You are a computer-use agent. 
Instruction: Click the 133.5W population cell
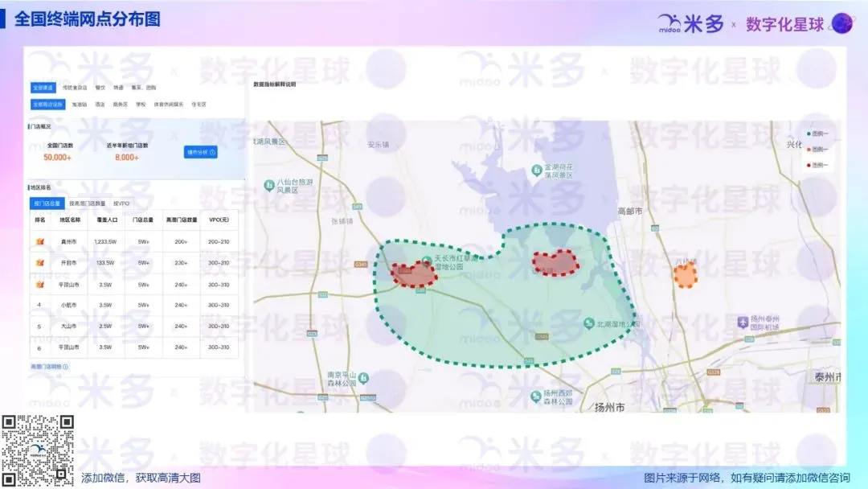coord(105,262)
